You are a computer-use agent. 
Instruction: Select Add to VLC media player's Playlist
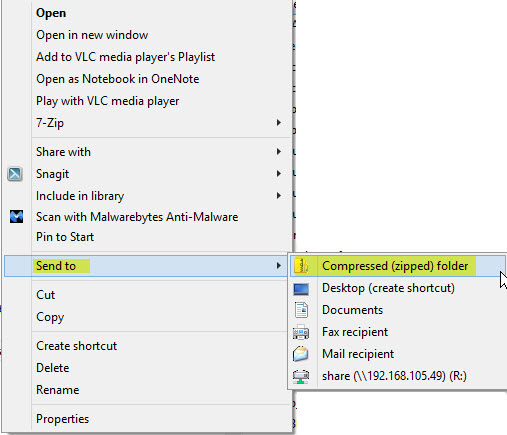[125, 57]
